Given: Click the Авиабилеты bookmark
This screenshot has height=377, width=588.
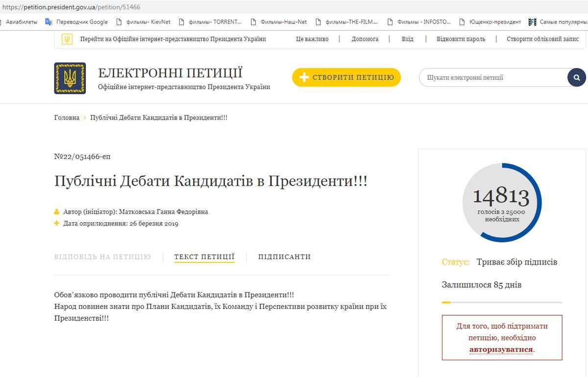Looking at the screenshot, I should pos(21,22).
